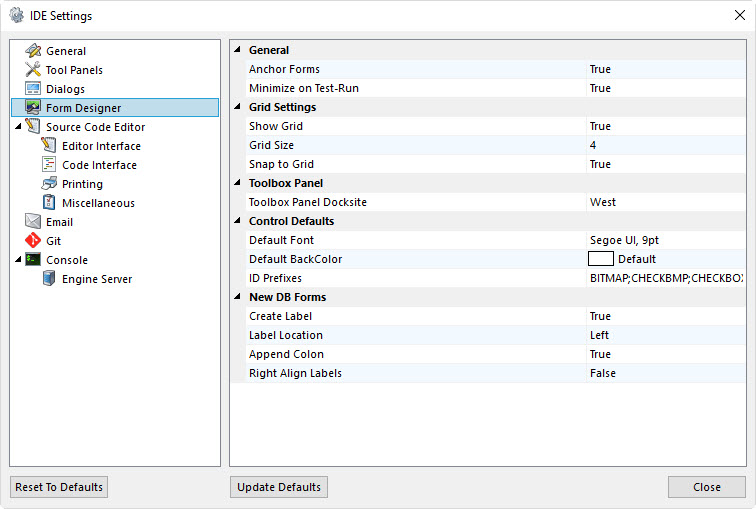Collapse the General property group
756x509 pixels.
pos(237,50)
